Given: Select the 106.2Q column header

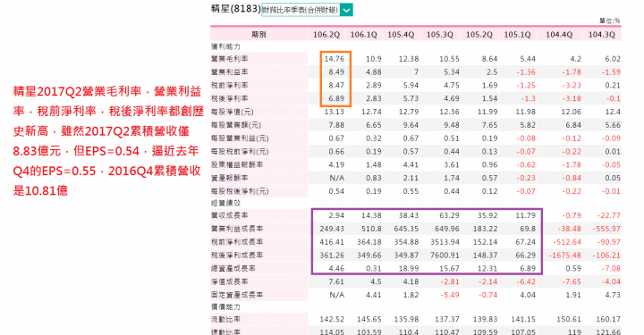Looking at the screenshot, I should tap(326, 35).
